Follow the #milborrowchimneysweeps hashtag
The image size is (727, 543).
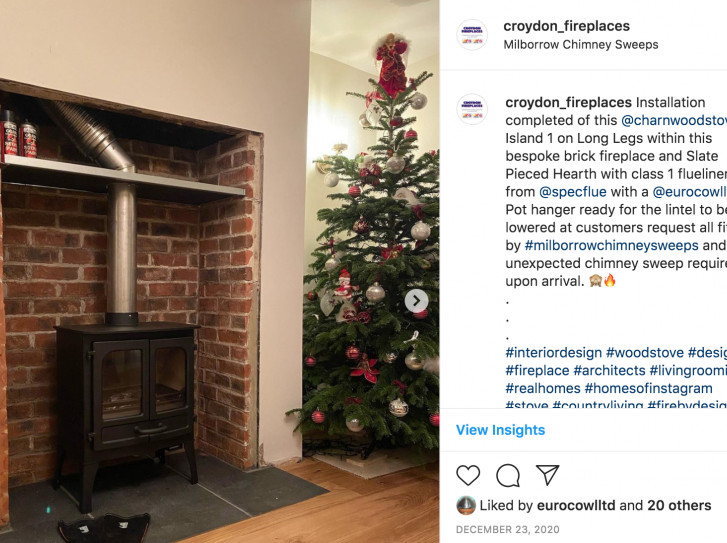click(612, 245)
